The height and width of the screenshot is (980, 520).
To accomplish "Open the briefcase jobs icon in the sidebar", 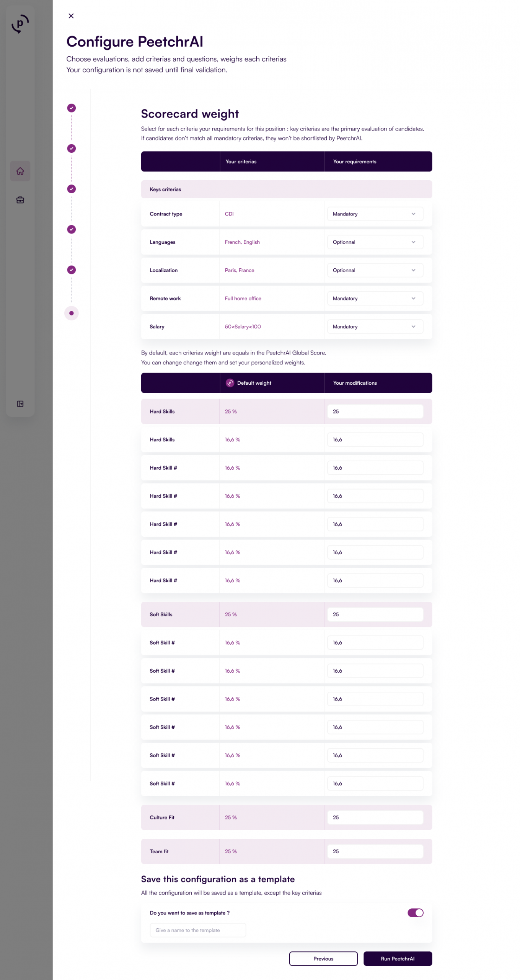I will (20, 200).
